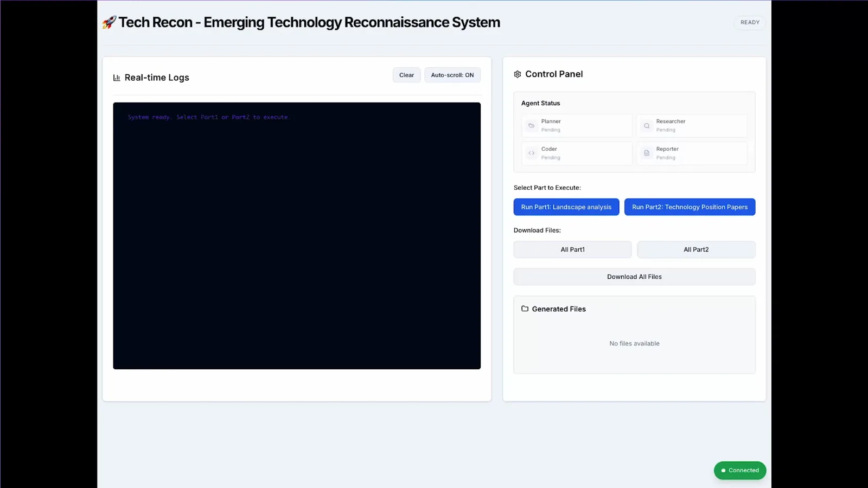Click the Tech Recon page title
This screenshot has height=488, width=868.
pos(309,22)
